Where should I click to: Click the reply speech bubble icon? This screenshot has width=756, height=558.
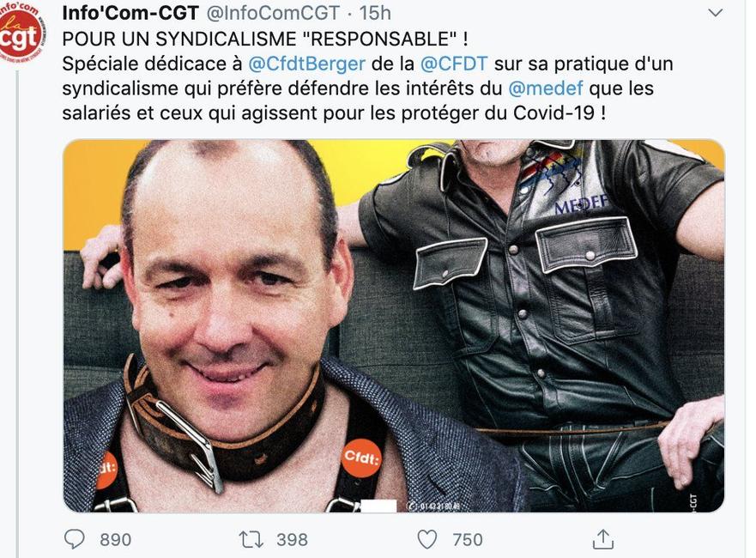pos(75,539)
